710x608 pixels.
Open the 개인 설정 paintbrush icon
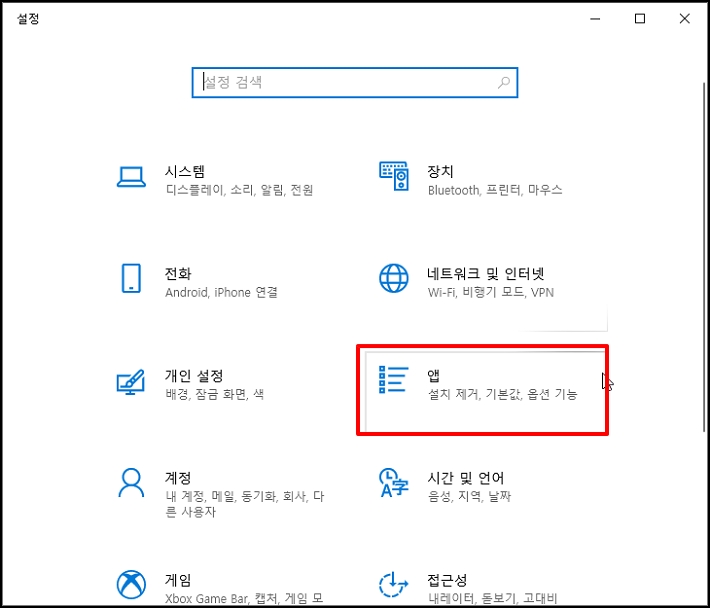(x=131, y=382)
